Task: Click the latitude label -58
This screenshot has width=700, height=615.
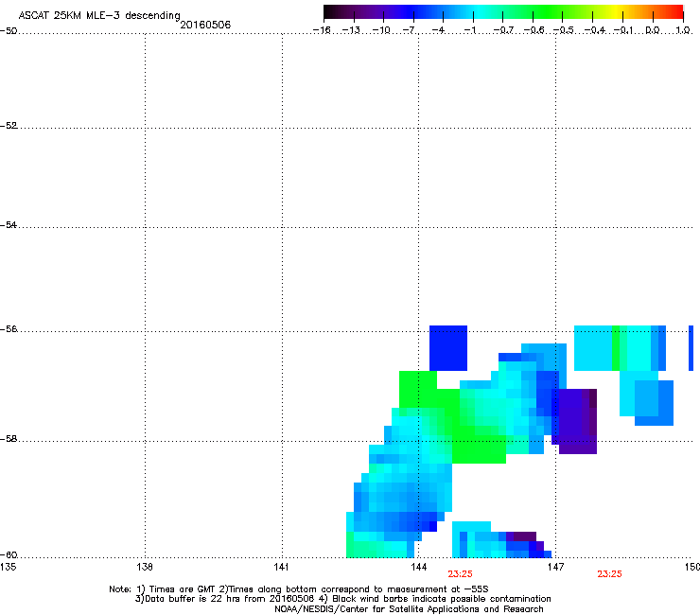Action: coord(9,439)
